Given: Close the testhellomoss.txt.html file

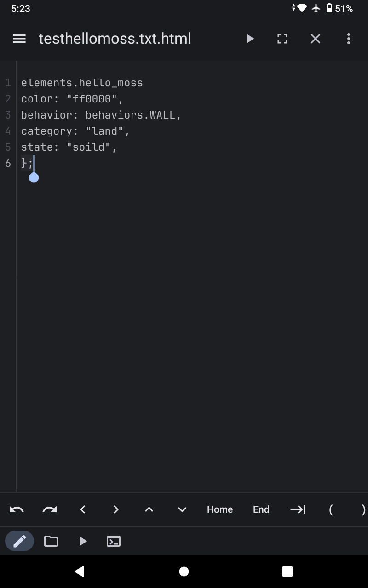Looking at the screenshot, I should (315, 39).
